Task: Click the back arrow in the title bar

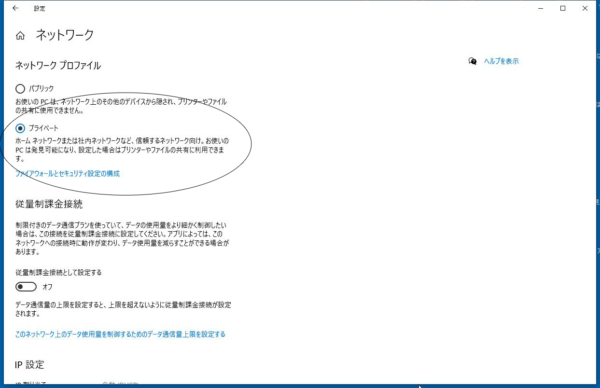Action: 15,8
